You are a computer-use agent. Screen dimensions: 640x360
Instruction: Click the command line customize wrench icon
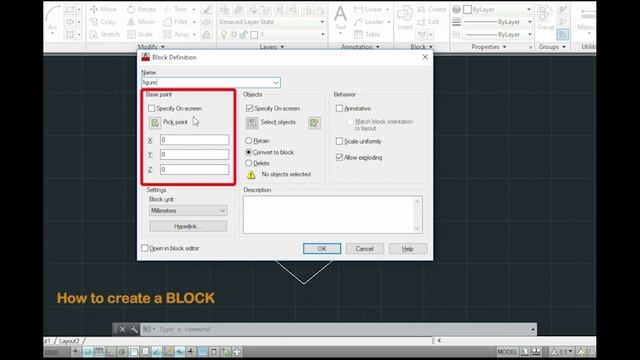pyautogui.click(x=134, y=329)
